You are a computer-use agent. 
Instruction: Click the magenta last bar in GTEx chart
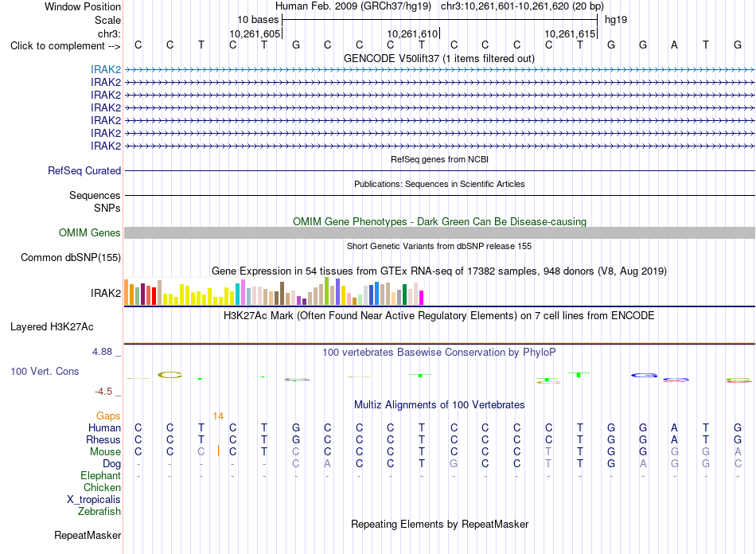pyautogui.click(x=422, y=298)
